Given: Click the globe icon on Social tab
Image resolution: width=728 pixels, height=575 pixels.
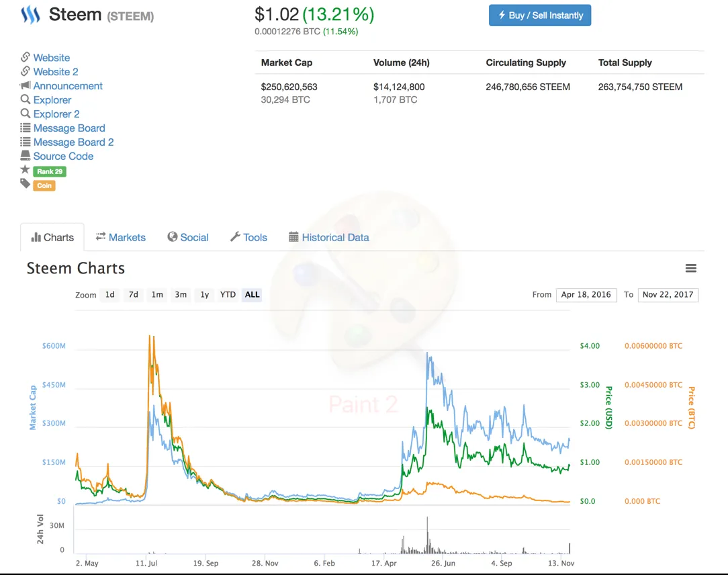Looking at the screenshot, I should point(172,237).
